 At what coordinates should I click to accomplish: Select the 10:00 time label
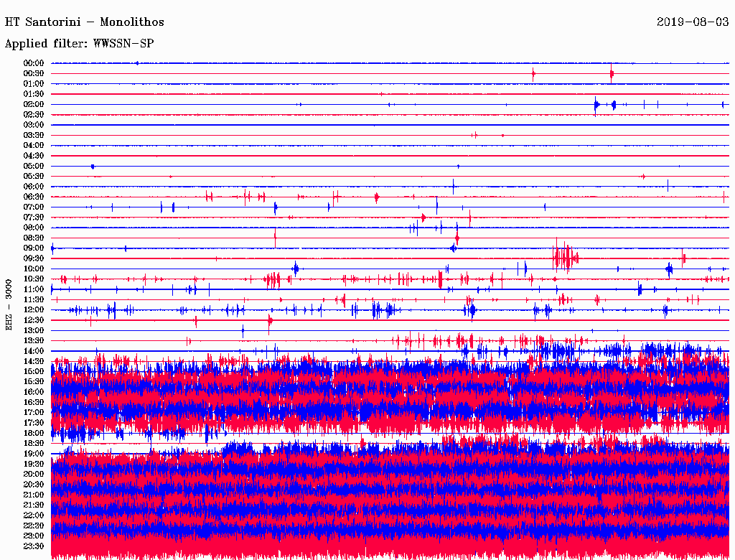pyautogui.click(x=34, y=269)
